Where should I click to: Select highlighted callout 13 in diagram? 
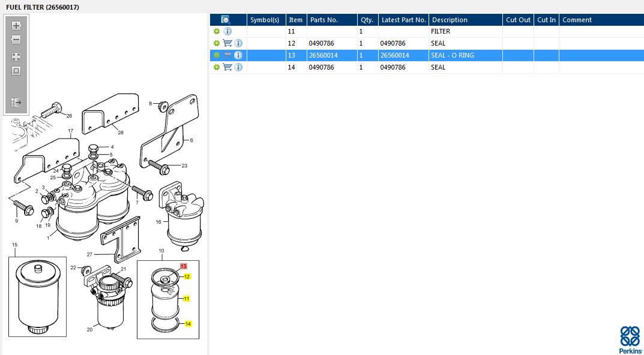click(x=183, y=266)
